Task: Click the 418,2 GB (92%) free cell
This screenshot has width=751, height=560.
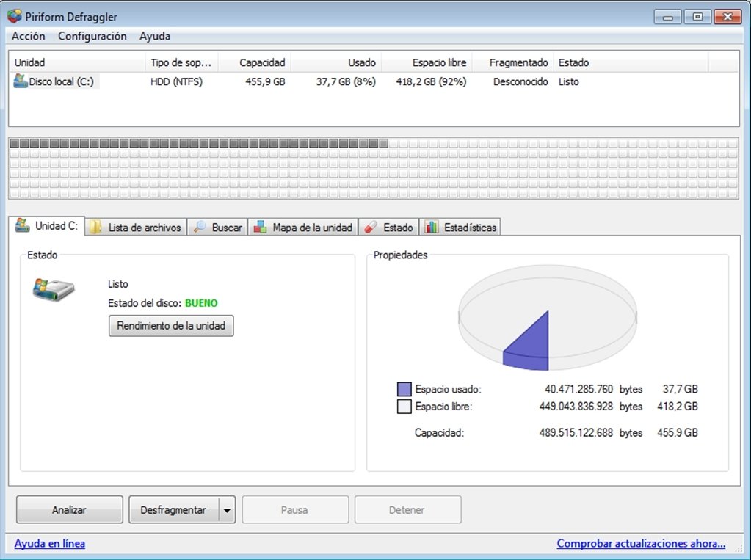Action: (x=431, y=82)
